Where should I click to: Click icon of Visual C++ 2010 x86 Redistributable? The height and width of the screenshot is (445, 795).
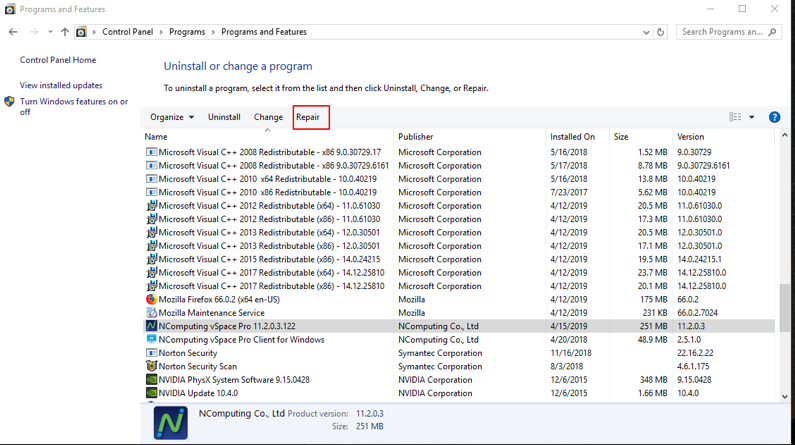click(151, 192)
